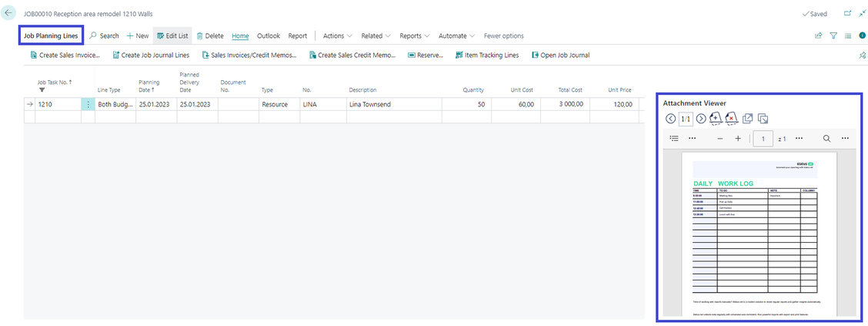
Task: Click the PDF page number field
Action: [763, 139]
